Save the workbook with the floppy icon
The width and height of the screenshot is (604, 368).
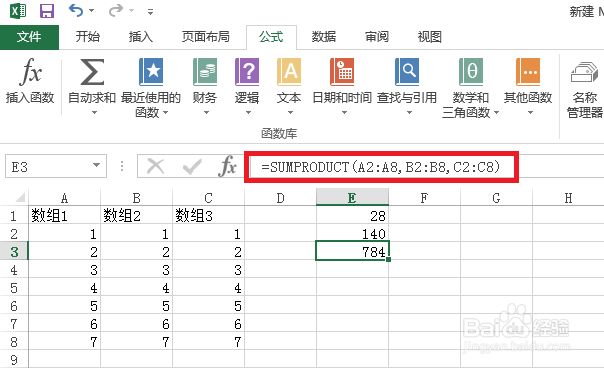point(47,11)
